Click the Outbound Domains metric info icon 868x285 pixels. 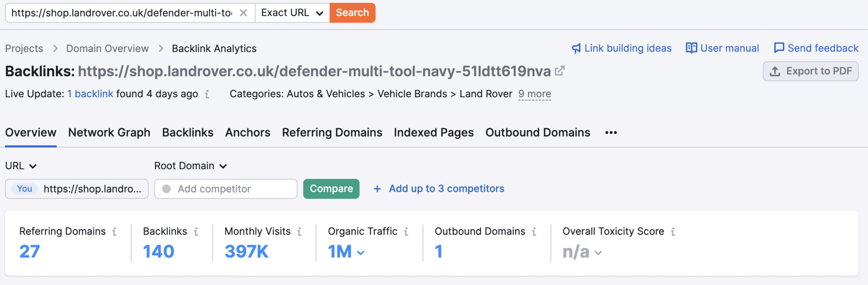coord(534,232)
